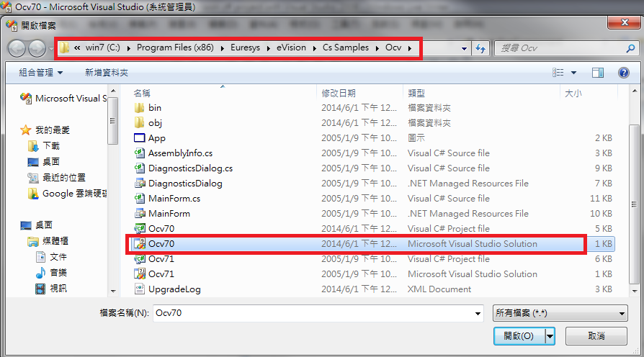The height and width of the screenshot is (357, 644).
Task: Select DiagnosticsDialog resources file icon
Action: (140, 184)
